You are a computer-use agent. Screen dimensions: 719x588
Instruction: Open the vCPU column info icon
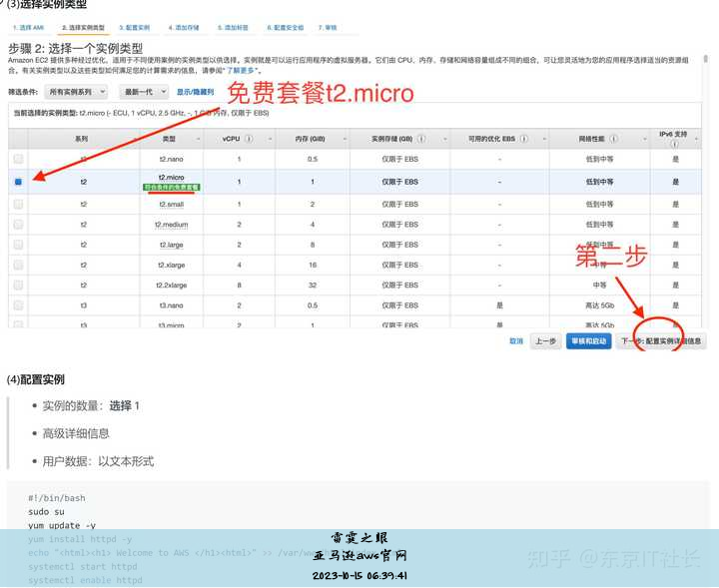[x=249, y=139]
